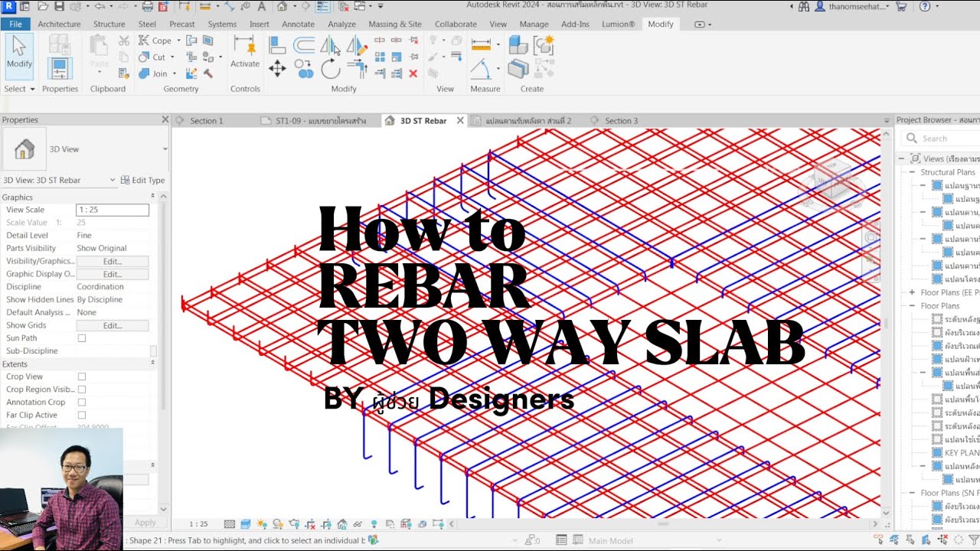Click Edit Type button in Properties

click(x=143, y=180)
